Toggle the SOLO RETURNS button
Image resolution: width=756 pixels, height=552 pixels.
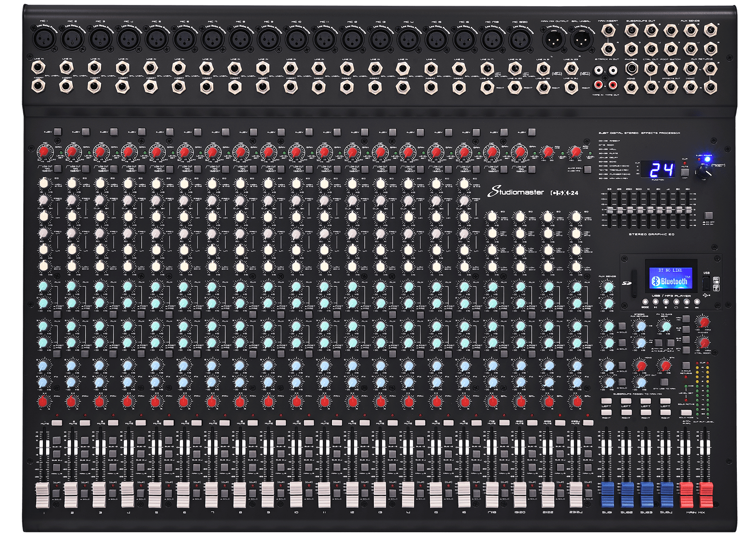(685, 366)
